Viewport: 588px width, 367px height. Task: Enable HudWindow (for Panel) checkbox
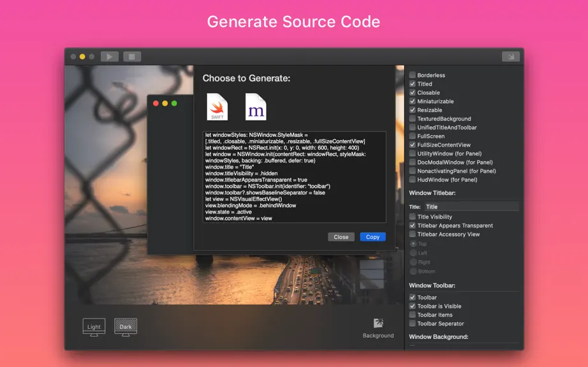click(413, 180)
